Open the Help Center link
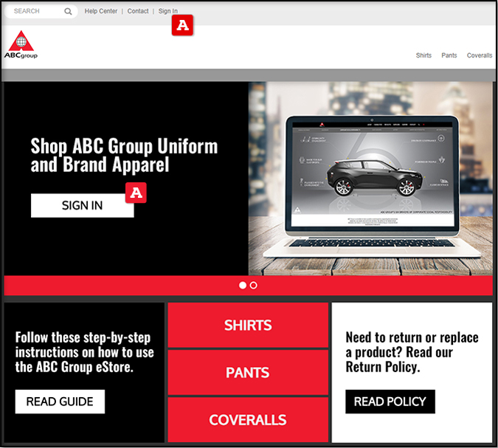Image resolution: width=498 pixels, height=448 pixels. coord(101,11)
